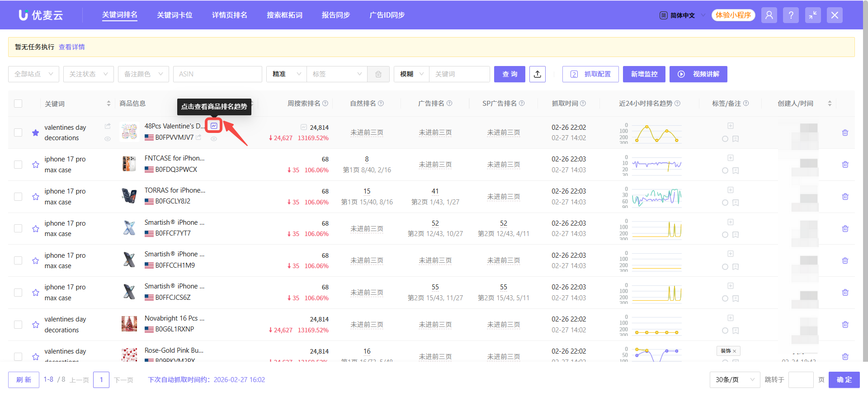Switch to 关键词卡位 tab
This screenshot has width=868, height=397.
pos(175,15)
